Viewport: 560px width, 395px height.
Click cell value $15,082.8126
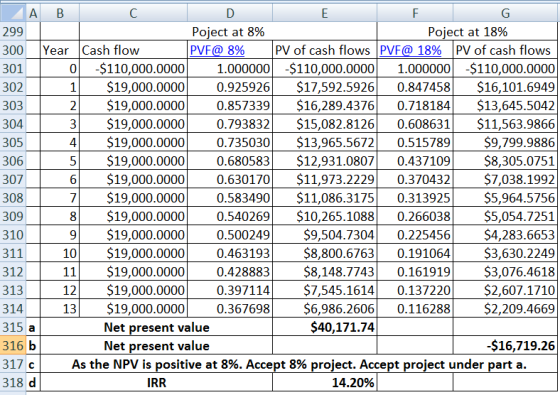point(325,124)
